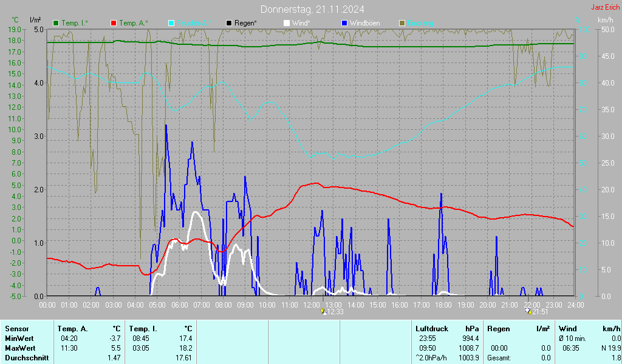Click the '09:50' pressure time cell
This screenshot has width=622, height=364.
tap(427, 348)
